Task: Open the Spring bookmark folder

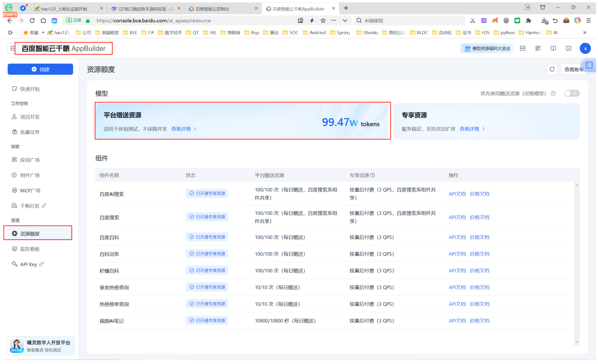Action: point(340,33)
